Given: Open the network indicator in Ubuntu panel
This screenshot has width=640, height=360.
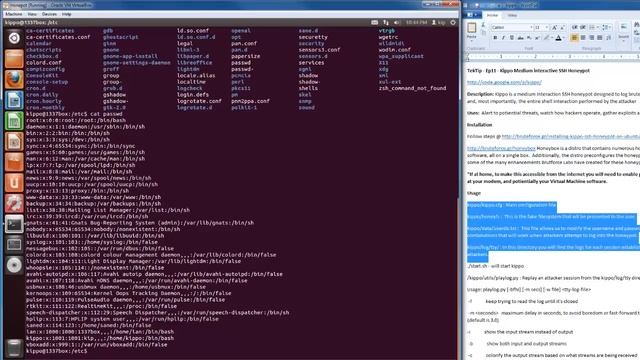Looking at the screenshot, I should click(x=386, y=22).
